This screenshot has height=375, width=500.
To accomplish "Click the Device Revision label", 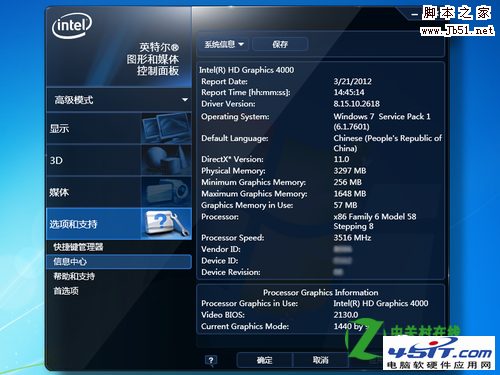I will point(231,272).
